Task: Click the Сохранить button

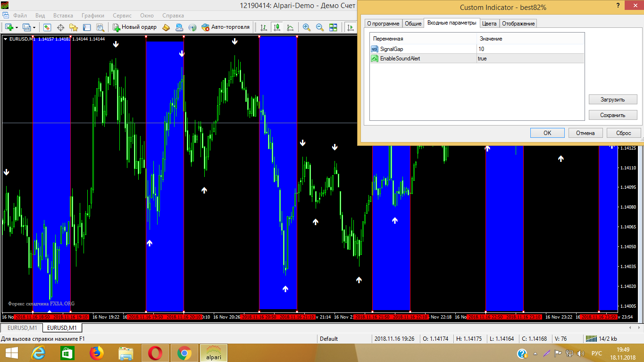Action: pyautogui.click(x=613, y=115)
